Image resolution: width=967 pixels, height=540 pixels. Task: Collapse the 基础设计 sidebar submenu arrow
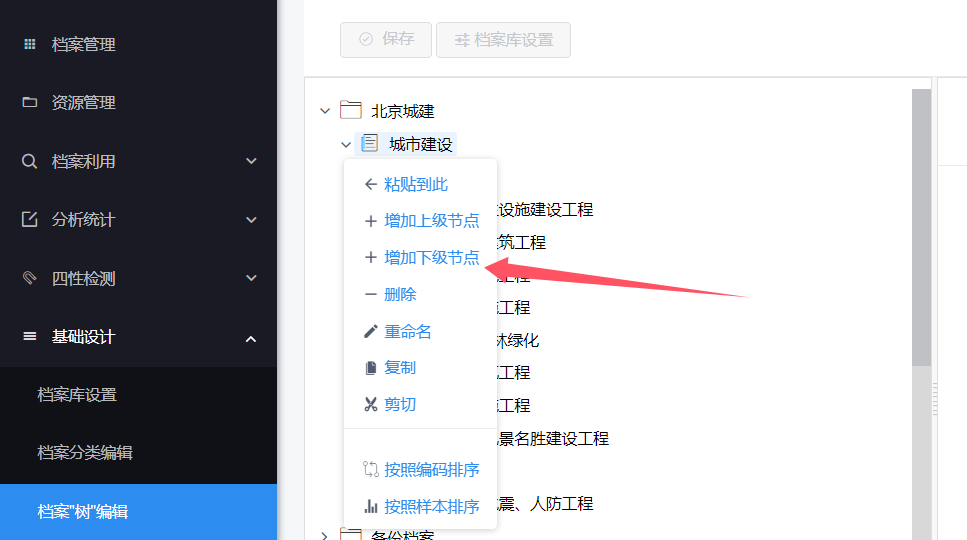[251, 339]
